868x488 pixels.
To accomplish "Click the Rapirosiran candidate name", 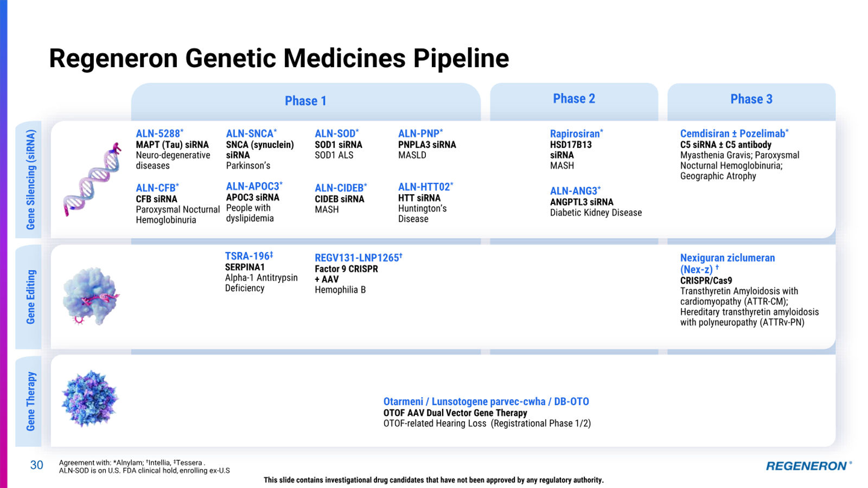I will (x=576, y=133).
